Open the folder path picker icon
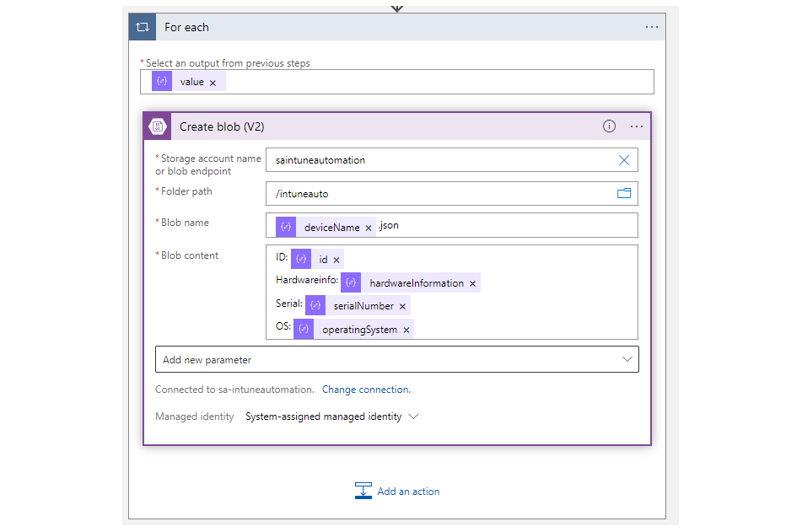The width and height of the screenshot is (802, 532). pos(624,193)
